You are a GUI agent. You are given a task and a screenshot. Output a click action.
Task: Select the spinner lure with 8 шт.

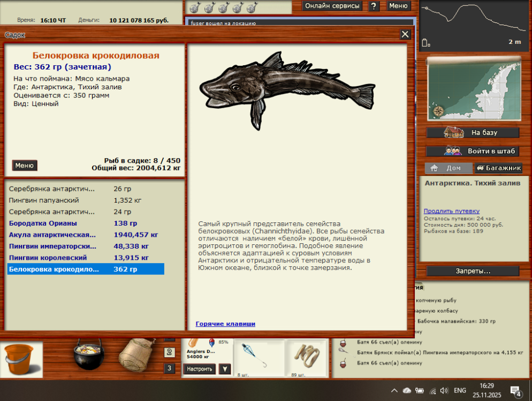coord(260,357)
